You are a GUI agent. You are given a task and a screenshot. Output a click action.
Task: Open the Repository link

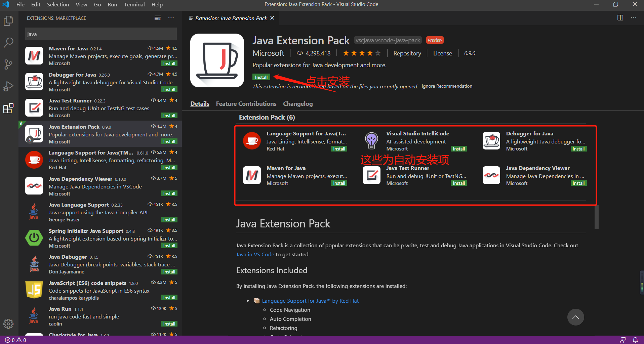[407, 53]
